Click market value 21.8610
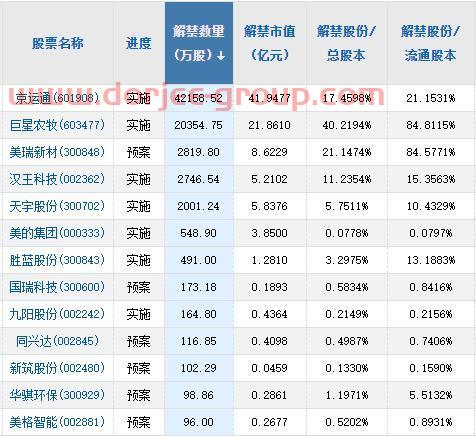 [x=269, y=125]
